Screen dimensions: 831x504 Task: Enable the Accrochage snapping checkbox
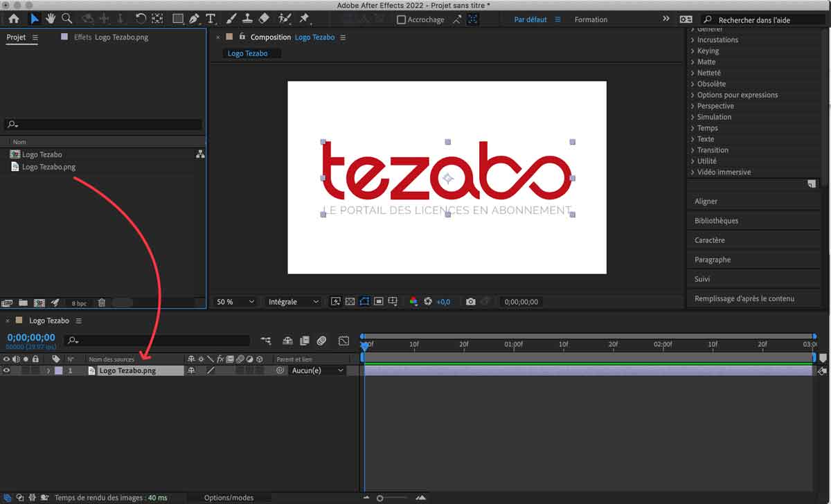click(x=401, y=19)
